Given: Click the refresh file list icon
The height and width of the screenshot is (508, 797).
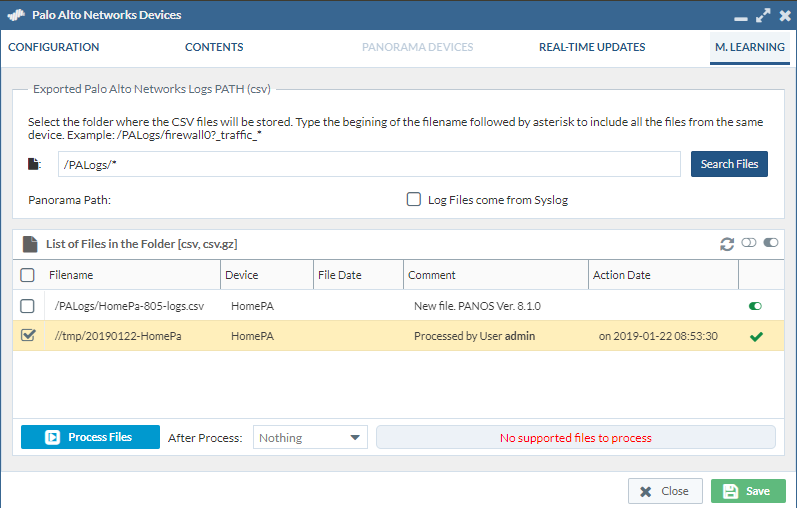Looking at the screenshot, I should point(727,244).
